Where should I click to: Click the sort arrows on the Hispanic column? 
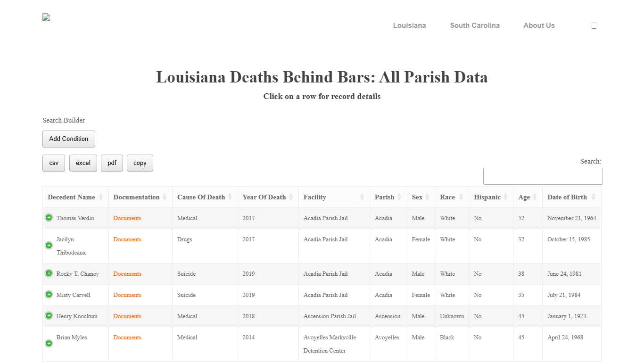click(x=506, y=197)
